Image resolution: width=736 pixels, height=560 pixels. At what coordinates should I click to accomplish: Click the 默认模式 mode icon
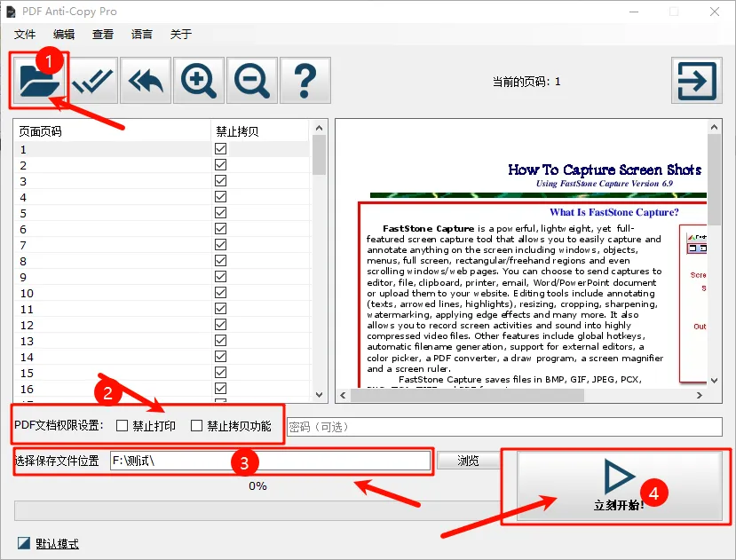tap(23, 543)
